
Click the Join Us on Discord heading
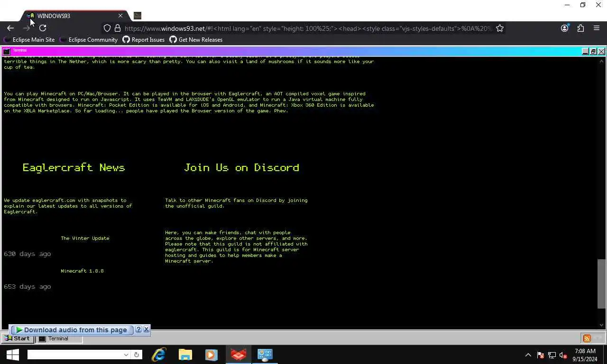click(x=241, y=167)
